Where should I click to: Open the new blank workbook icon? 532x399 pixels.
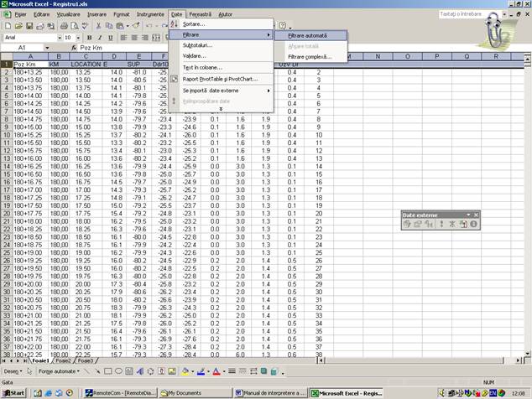tap(7, 26)
